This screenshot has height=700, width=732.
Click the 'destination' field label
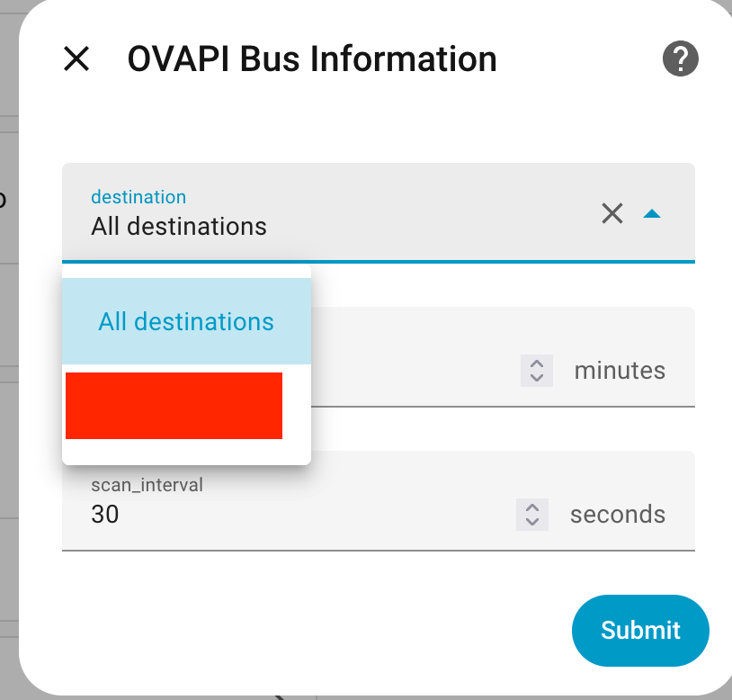point(138,197)
